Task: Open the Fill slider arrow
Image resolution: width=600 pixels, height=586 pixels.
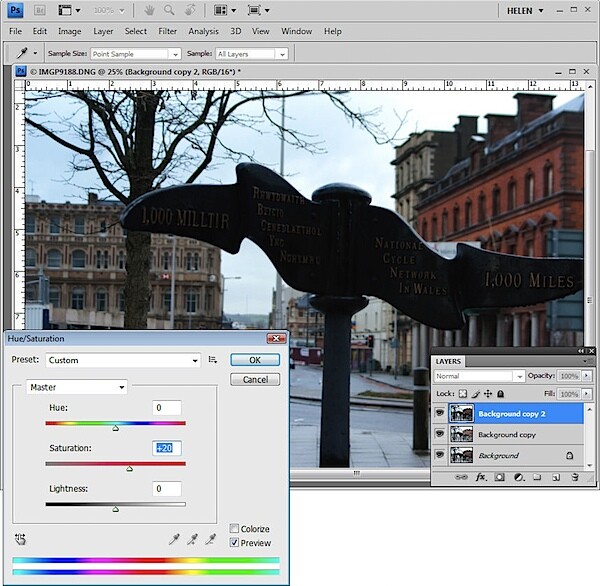Action: (586, 393)
